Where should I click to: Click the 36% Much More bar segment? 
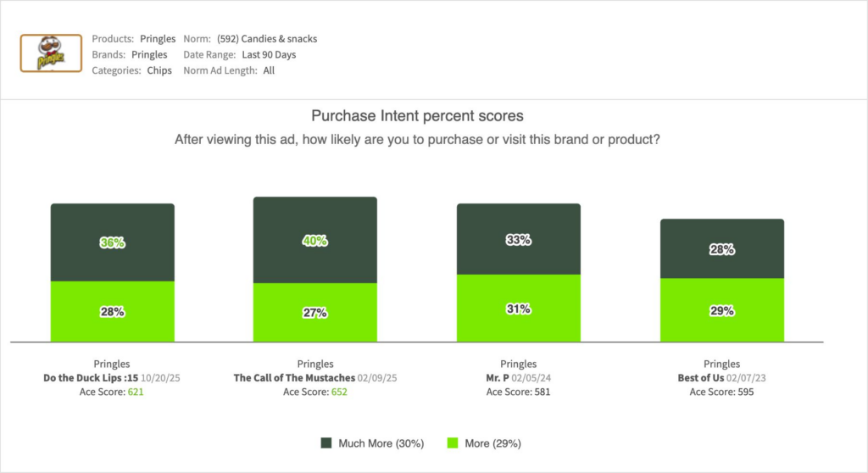(113, 242)
